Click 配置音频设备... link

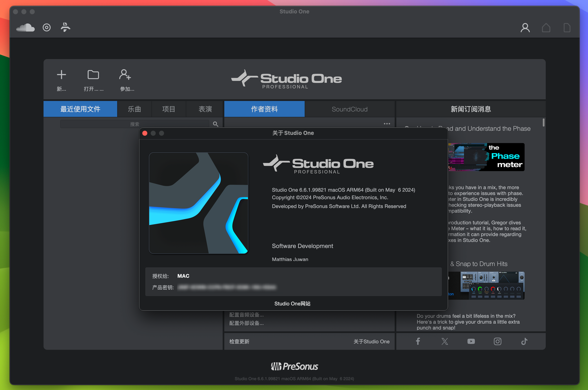(x=246, y=315)
